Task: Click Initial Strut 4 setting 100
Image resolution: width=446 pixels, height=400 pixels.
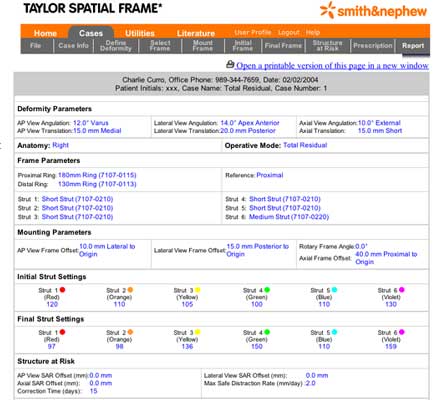Action: click(257, 304)
